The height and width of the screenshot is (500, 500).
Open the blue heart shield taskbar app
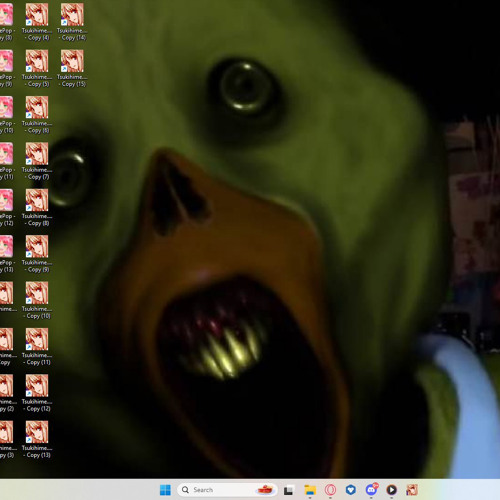(351, 490)
